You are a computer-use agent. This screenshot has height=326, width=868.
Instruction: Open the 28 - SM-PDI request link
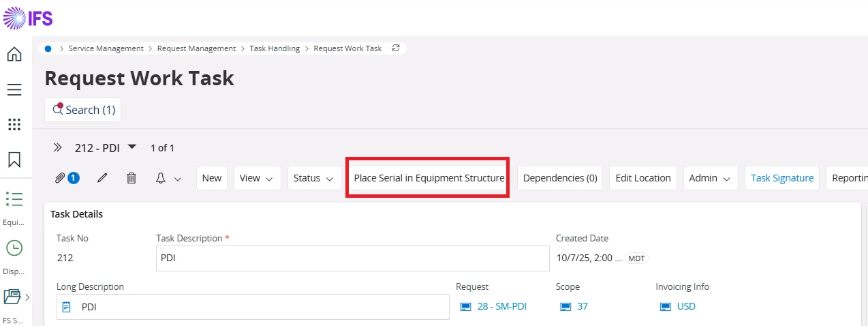point(501,306)
